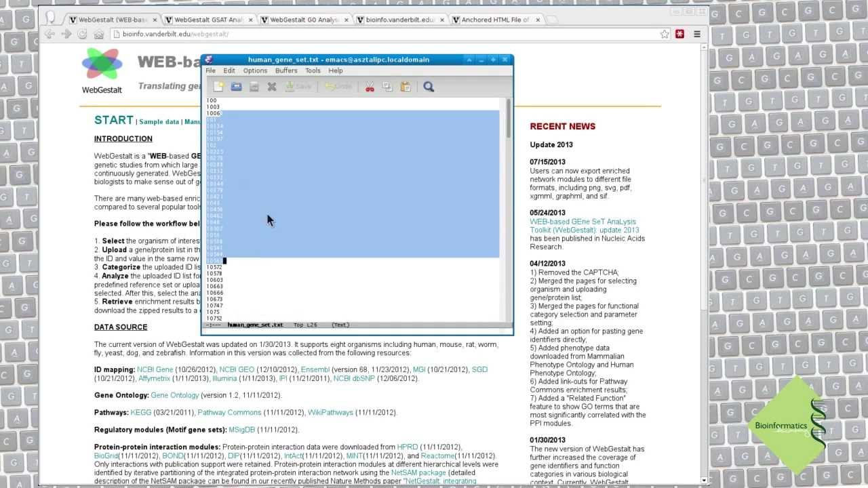Open the Buffers menu in emacs
The height and width of the screenshot is (488, 868).
286,70
